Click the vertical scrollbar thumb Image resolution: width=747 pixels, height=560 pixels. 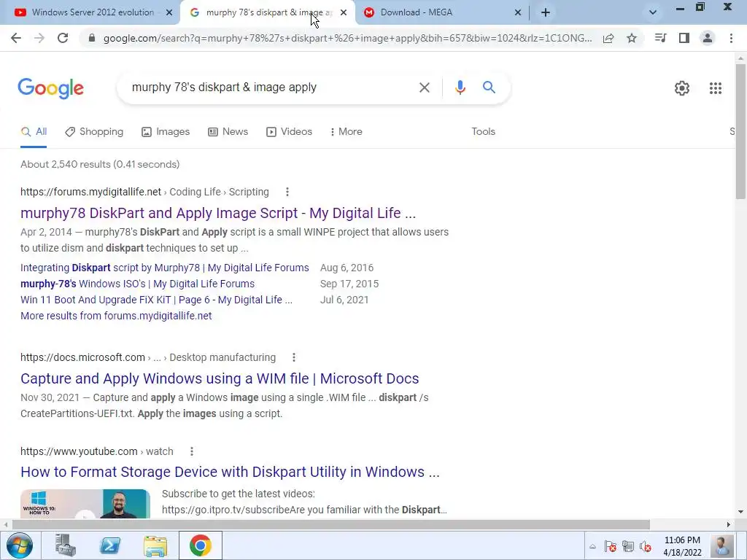pos(740,131)
